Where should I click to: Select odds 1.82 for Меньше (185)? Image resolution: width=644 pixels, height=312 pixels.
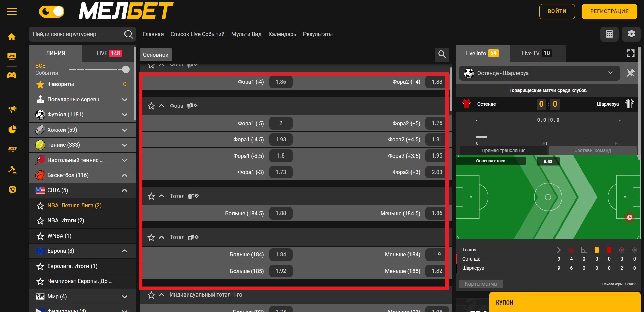pyautogui.click(x=437, y=271)
